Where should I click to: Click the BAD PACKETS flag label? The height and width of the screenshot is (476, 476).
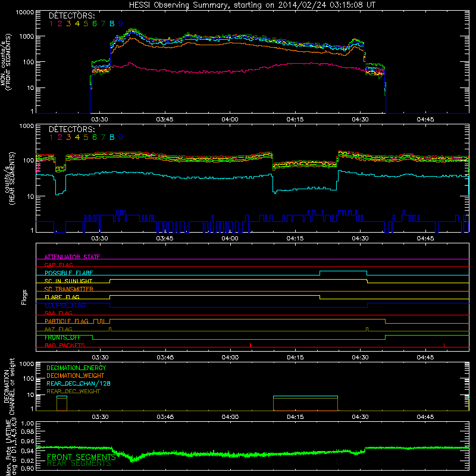tap(65, 345)
